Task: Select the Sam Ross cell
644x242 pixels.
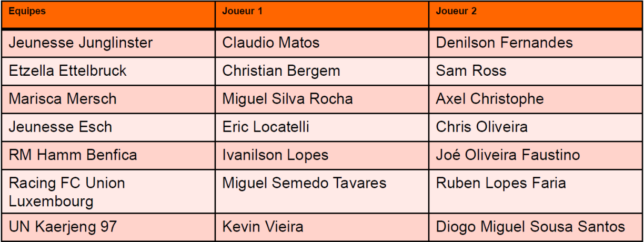Action: click(x=471, y=70)
